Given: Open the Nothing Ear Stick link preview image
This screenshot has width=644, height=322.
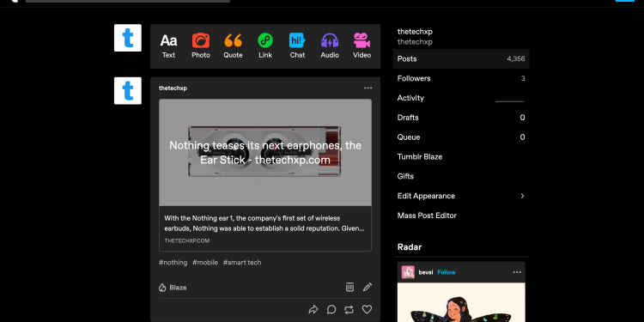Looking at the screenshot, I should 265,152.
